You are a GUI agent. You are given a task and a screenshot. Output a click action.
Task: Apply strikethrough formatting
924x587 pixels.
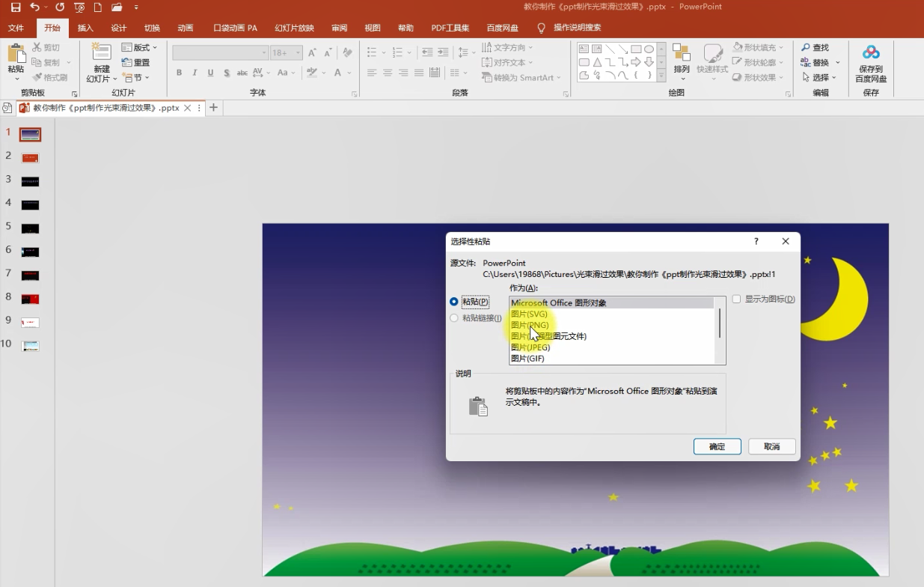click(x=242, y=73)
